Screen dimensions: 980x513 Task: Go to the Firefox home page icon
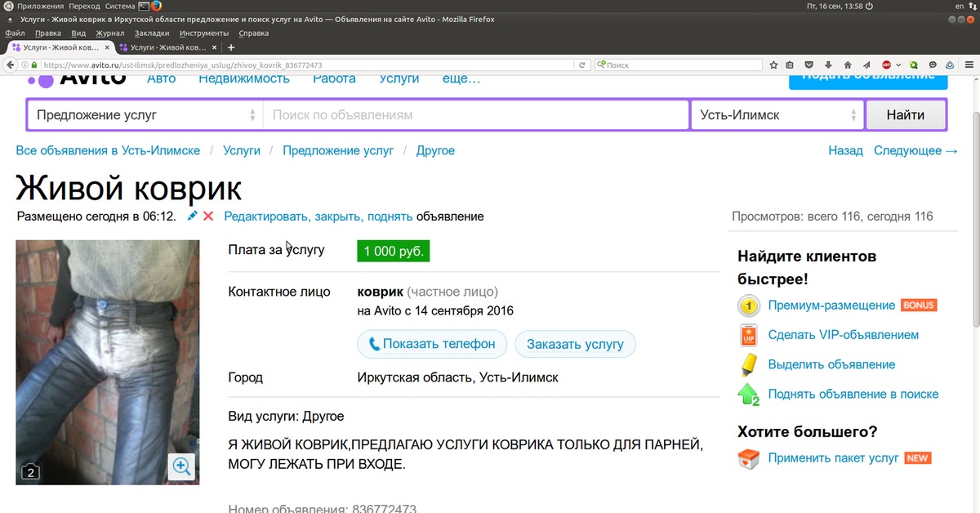[x=848, y=65]
